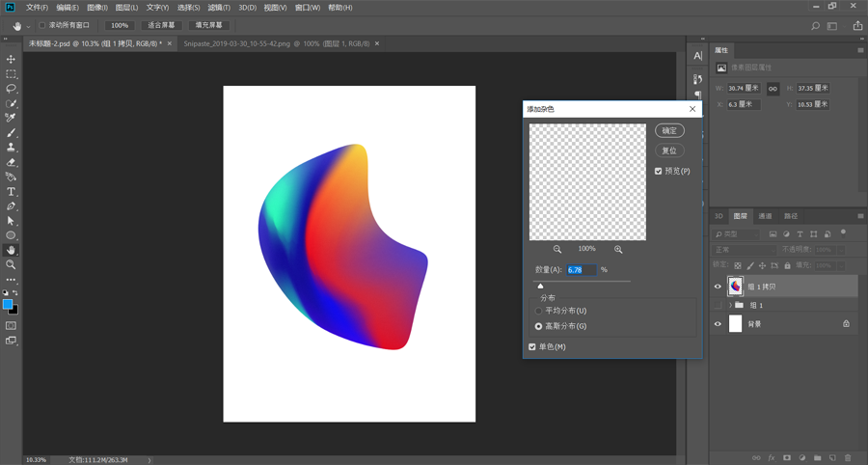Click the delete layer trash icon

click(x=848, y=457)
